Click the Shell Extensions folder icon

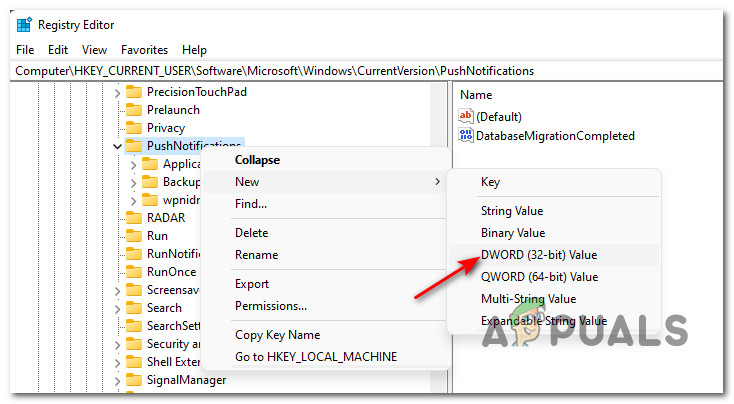[134, 362]
